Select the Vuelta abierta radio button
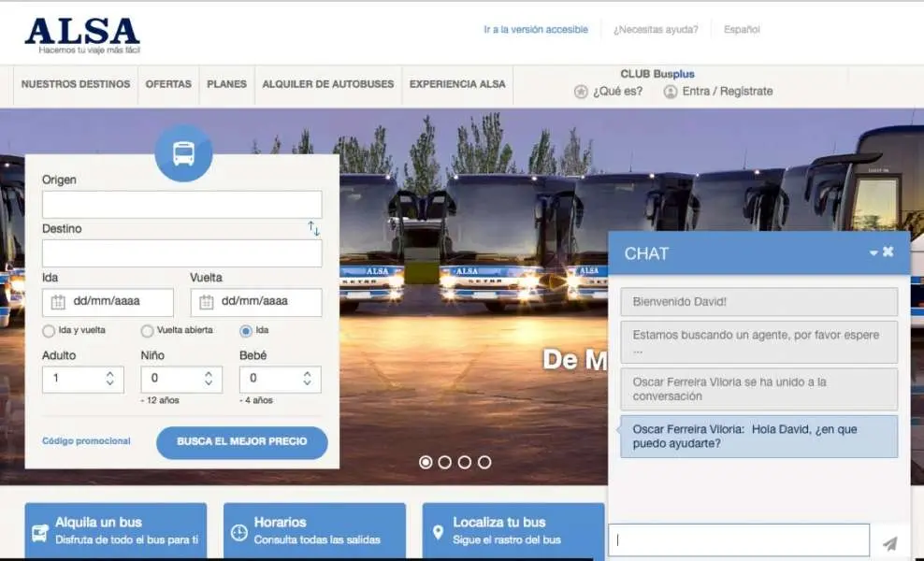Image resolution: width=924 pixels, height=561 pixels. (147, 331)
